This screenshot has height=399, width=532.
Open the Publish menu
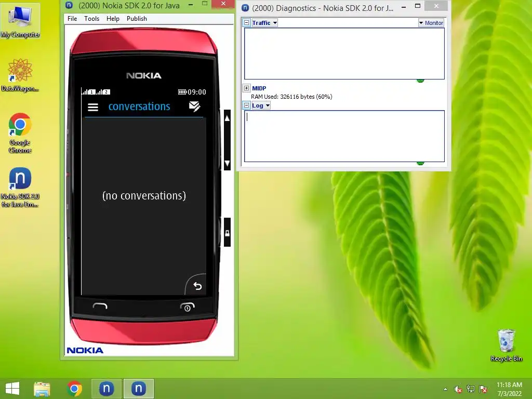[137, 19]
